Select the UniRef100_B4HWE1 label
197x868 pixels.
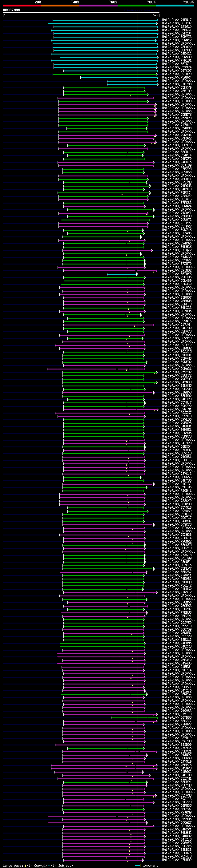(177, 430)
